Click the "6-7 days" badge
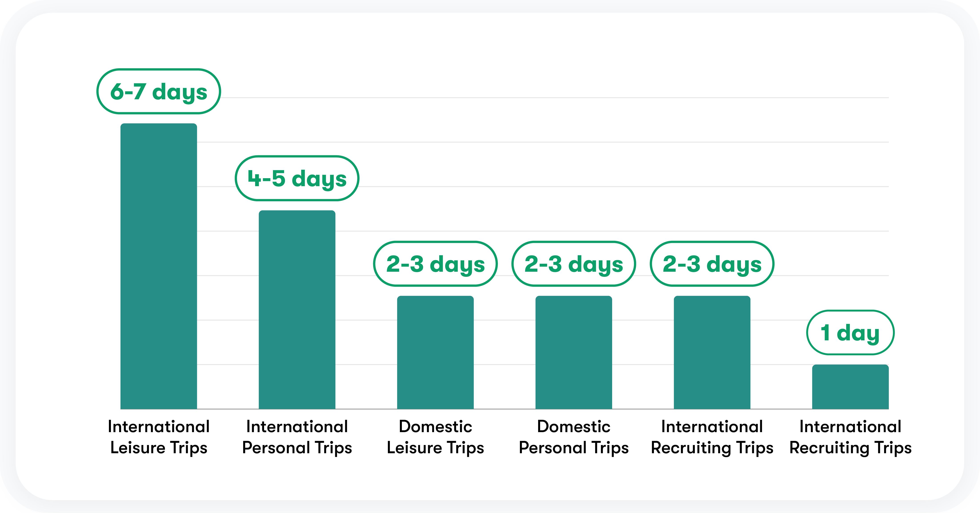The height and width of the screenshot is (513, 980). 159,92
